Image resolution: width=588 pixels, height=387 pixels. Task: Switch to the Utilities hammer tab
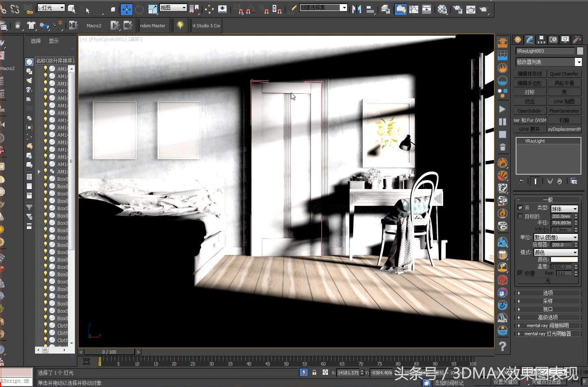coord(577,40)
